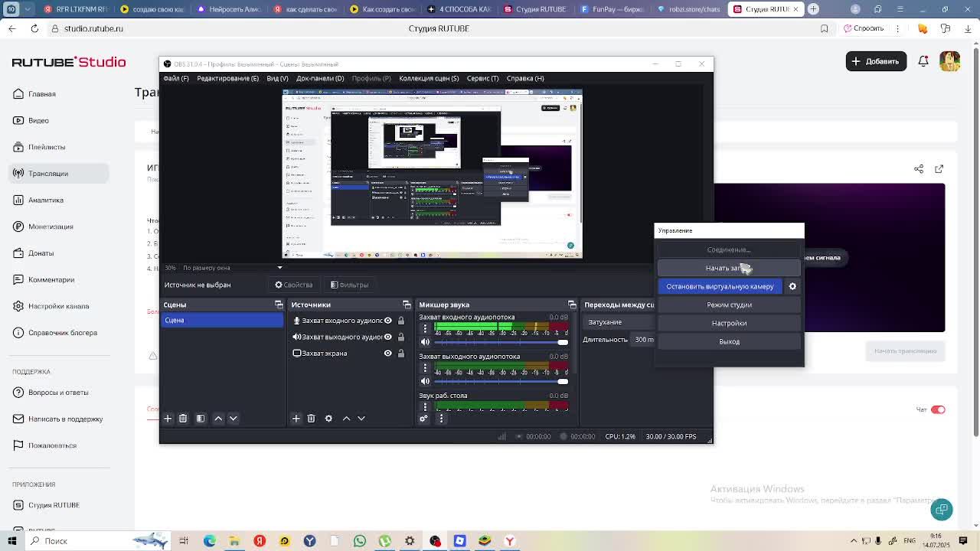Switch off the Чат toggle
Image resolution: width=980 pixels, height=551 pixels.
click(938, 409)
